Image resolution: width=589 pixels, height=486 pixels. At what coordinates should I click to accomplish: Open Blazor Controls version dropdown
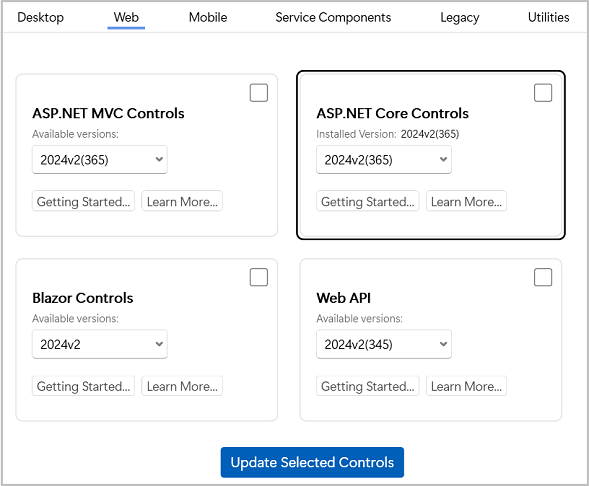(x=100, y=344)
